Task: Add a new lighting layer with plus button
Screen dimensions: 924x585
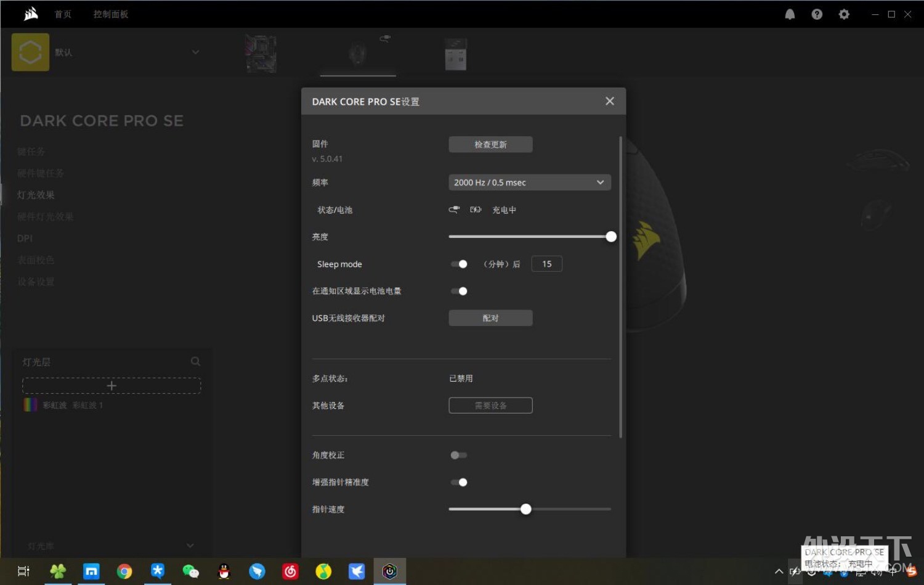Action: click(x=111, y=386)
